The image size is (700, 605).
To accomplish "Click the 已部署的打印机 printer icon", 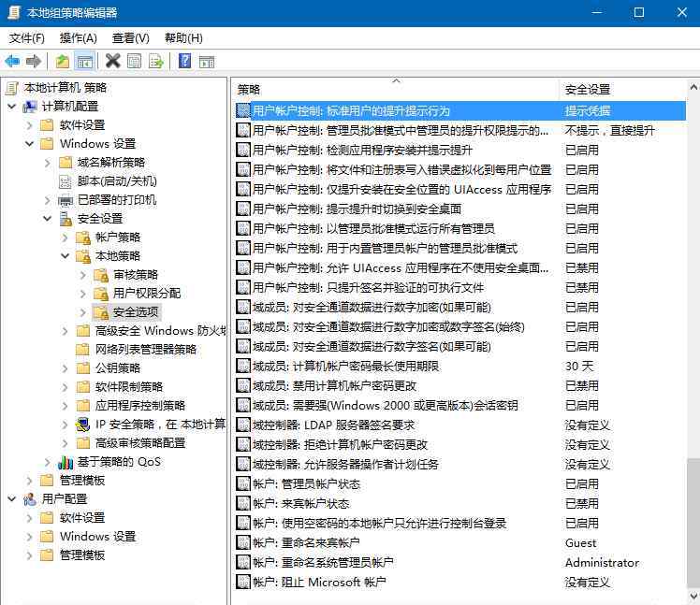I will coord(66,200).
